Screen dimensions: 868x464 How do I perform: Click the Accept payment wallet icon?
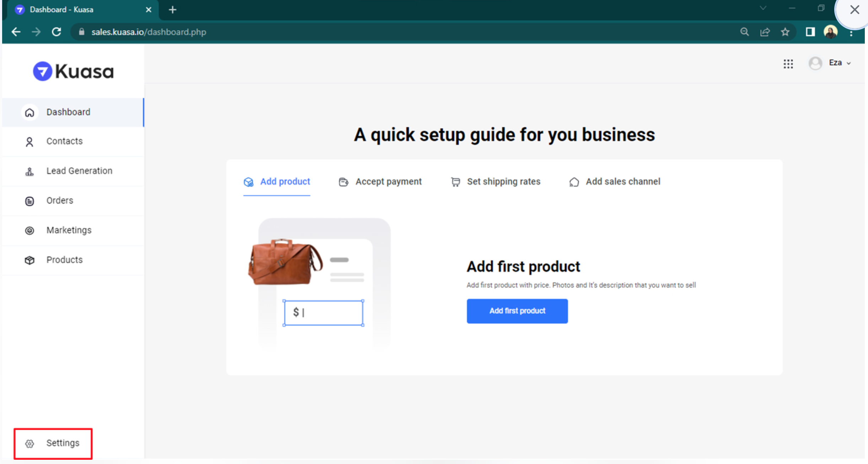(344, 182)
